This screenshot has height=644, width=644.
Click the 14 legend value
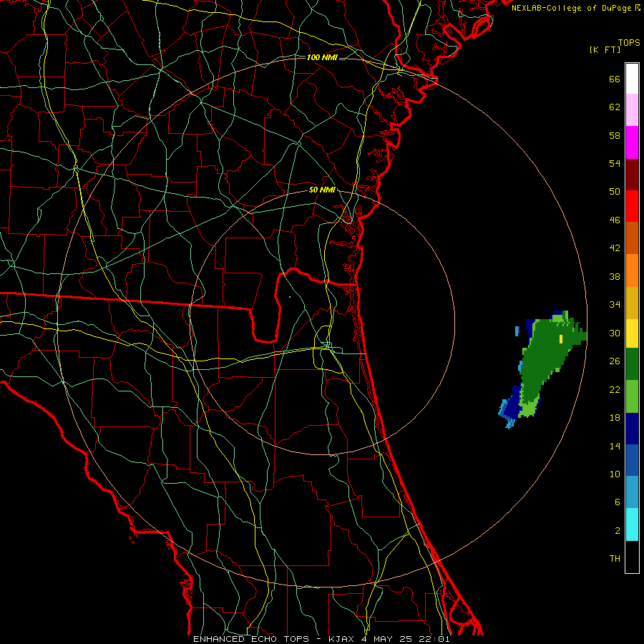click(615, 446)
